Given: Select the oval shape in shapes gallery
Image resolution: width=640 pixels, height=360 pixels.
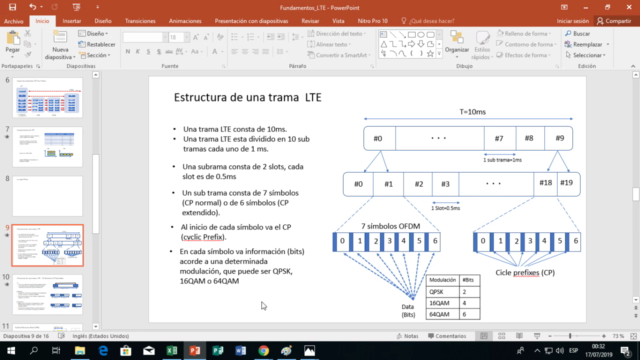Looking at the screenshot, I should coord(421,35).
